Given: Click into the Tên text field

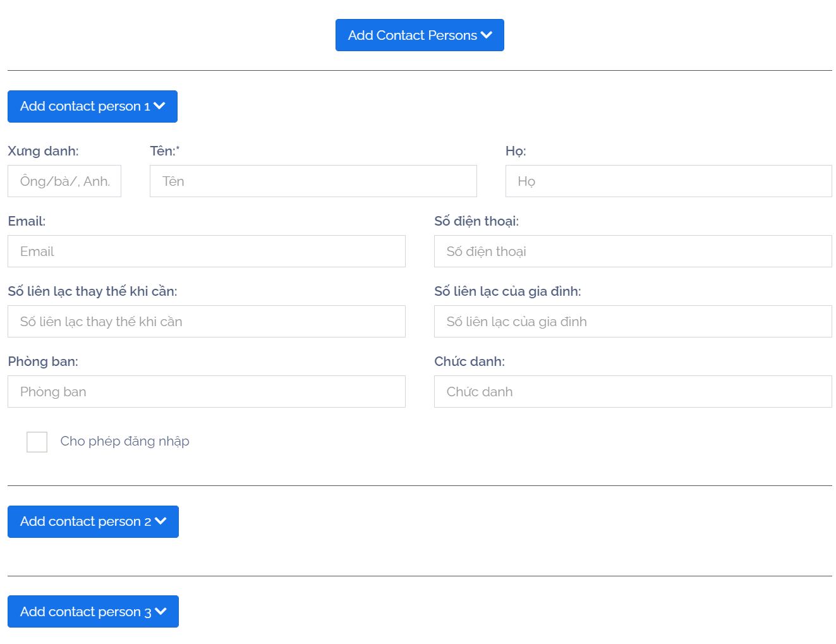Looking at the screenshot, I should click(x=313, y=181).
